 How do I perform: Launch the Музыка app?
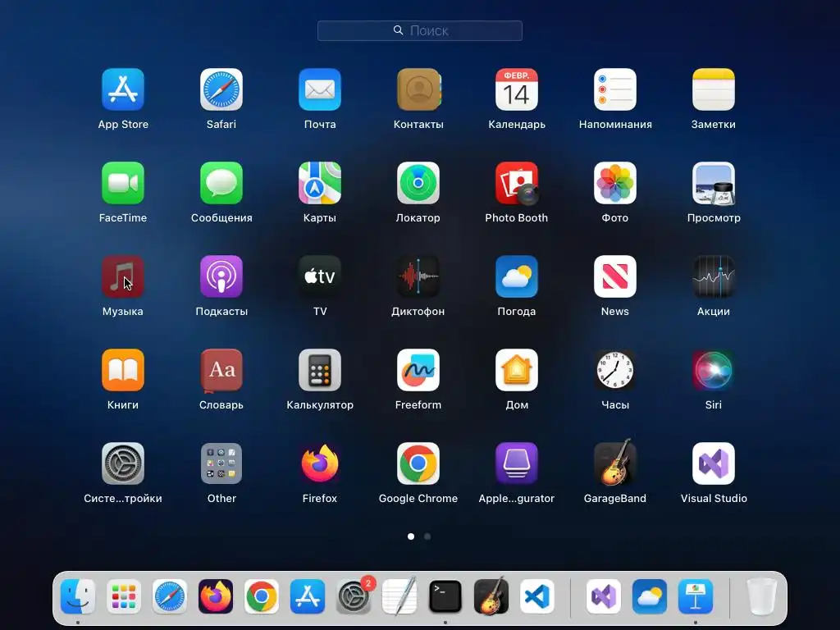point(123,276)
